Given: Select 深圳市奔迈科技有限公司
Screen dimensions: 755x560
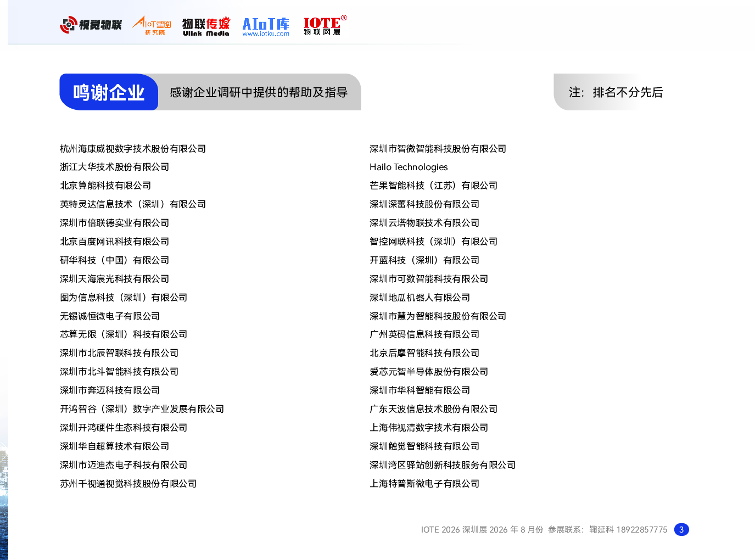Looking at the screenshot, I should click(110, 390).
